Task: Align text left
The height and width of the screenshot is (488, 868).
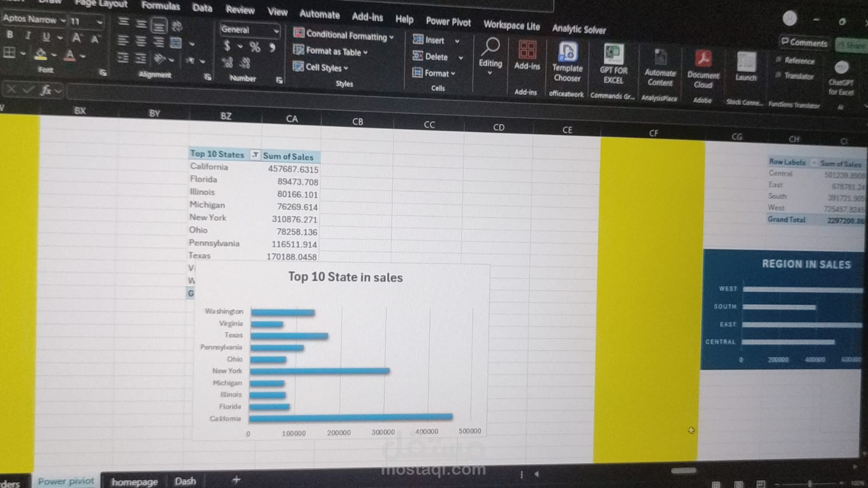Action: (x=123, y=41)
